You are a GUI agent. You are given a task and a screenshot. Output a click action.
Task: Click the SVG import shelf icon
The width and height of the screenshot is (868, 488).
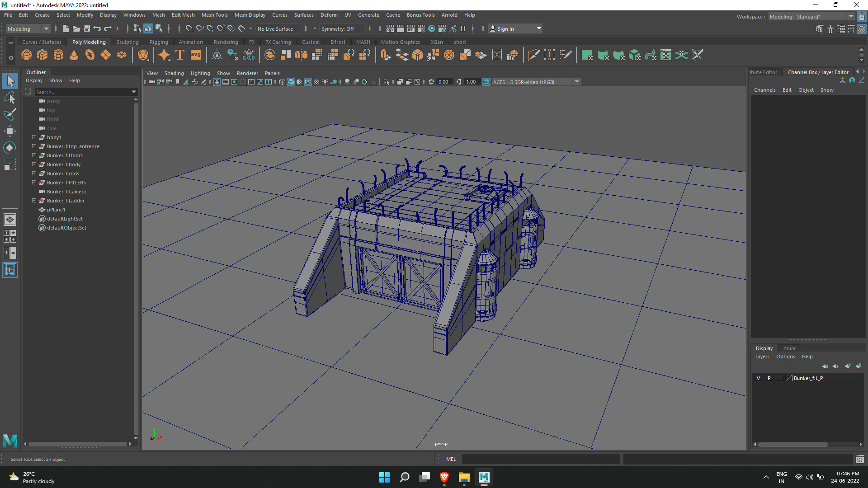tap(195, 55)
